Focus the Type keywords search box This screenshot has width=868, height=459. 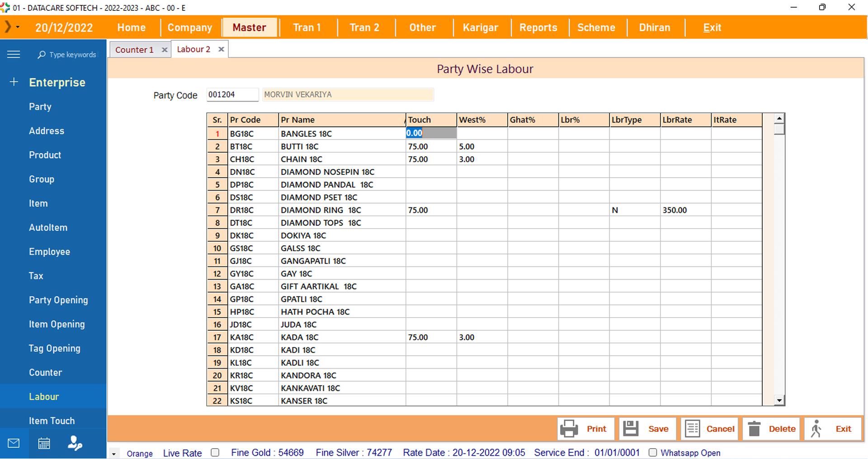pyautogui.click(x=72, y=55)
